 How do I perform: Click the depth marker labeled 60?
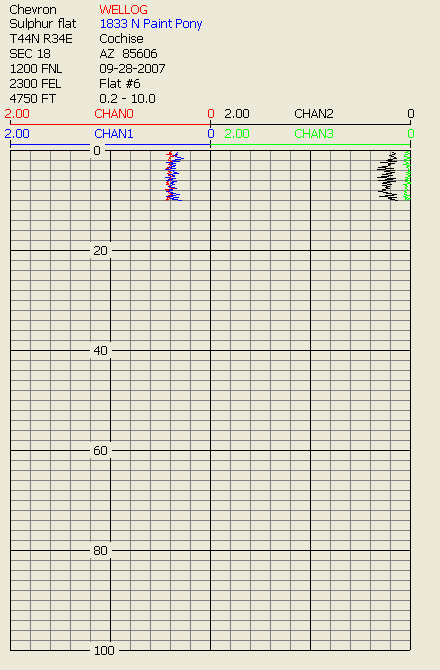click(100, 451)
